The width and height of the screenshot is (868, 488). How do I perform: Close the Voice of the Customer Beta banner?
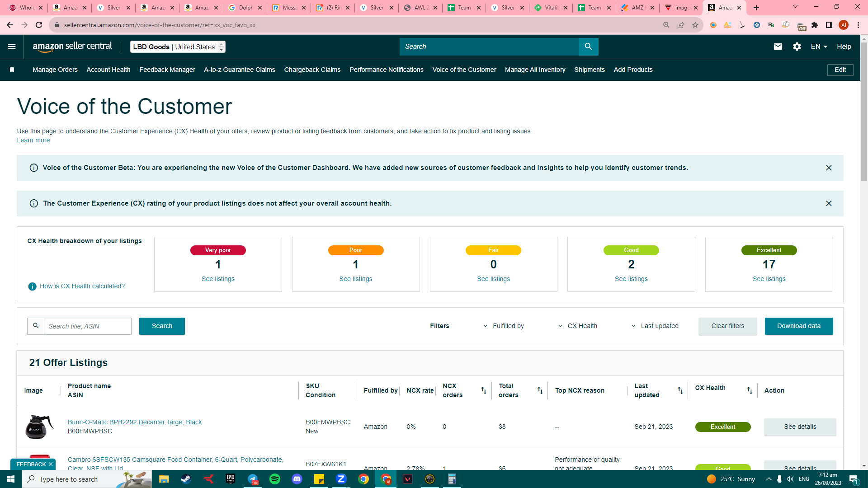coord(829,168)
